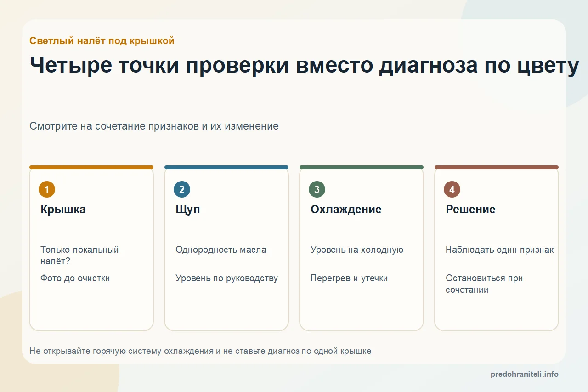Select the 'Щуп' card heading

coord(188,210)
